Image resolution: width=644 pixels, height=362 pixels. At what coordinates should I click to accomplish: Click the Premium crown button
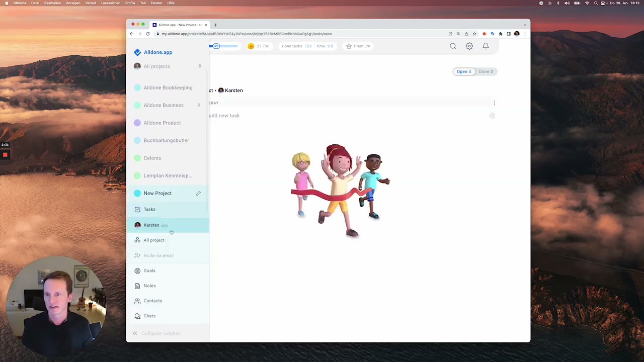click(358, 46)
